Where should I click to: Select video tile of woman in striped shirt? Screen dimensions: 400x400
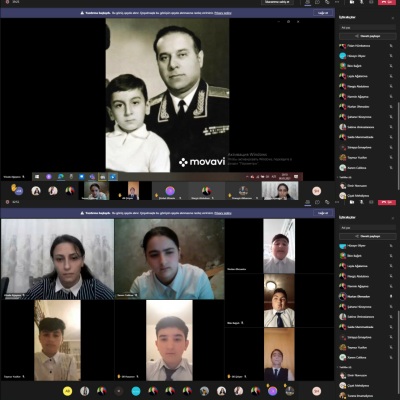pos(57,259)
